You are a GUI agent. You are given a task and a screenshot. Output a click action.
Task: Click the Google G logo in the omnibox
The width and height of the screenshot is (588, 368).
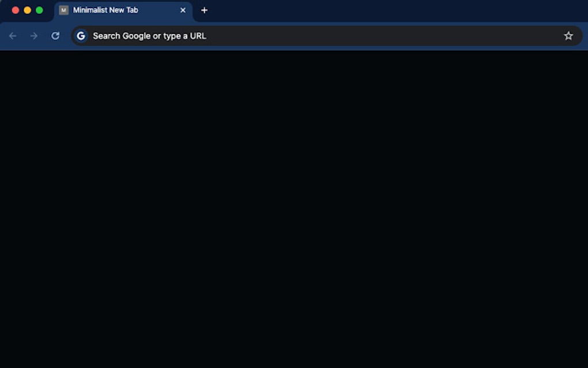click(x=81, y=35)
